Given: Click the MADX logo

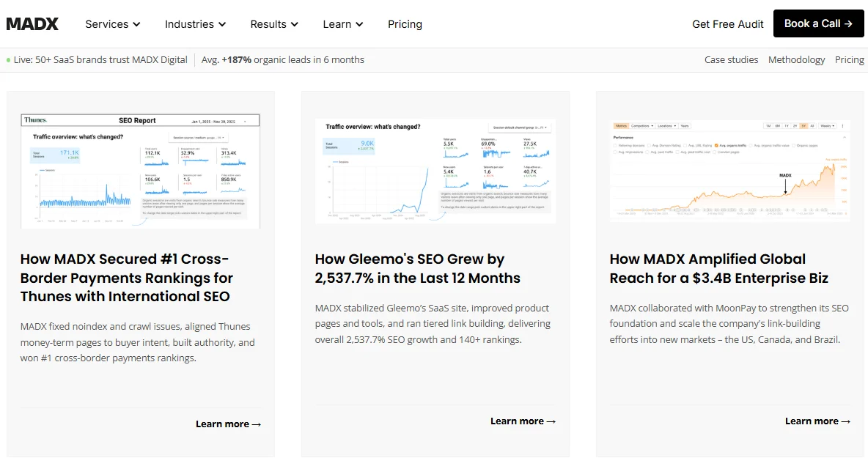Looking at the screenshot, I should pos(32,23).
